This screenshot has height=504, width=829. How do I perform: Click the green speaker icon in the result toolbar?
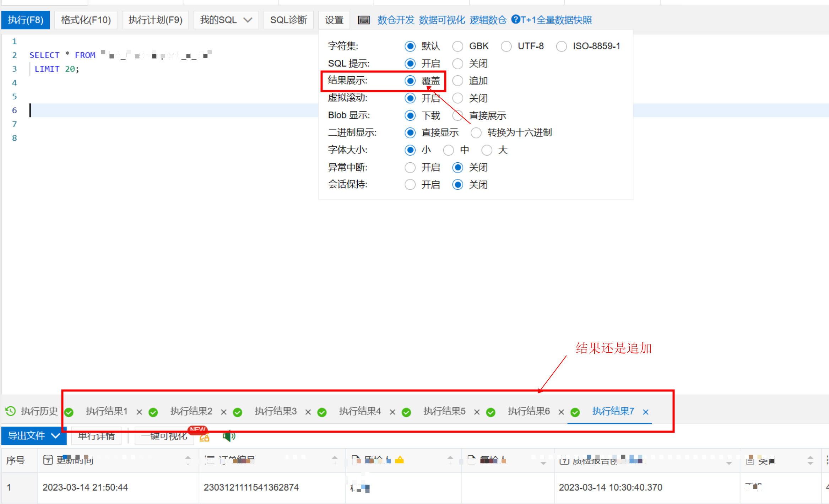pos(229,436)
